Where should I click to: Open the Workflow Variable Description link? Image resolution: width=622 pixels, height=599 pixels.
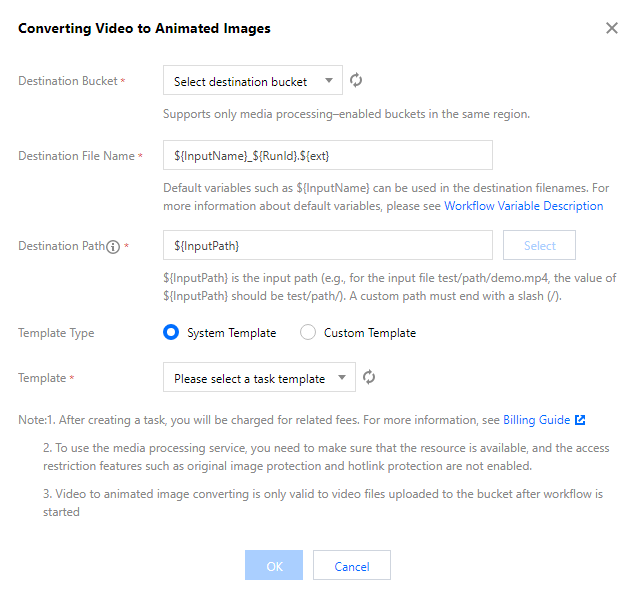pyautogui.click(x=523, y=206)
